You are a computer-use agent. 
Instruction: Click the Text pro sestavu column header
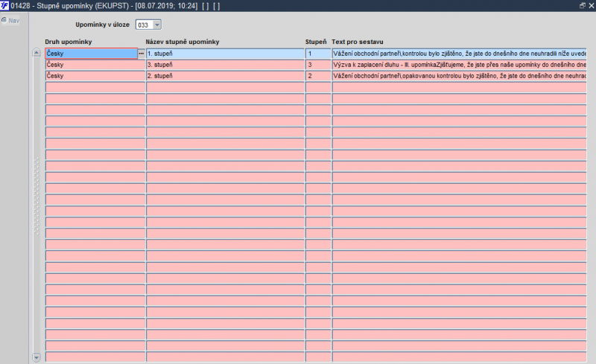pyautogui.click(x=358, y=42)
